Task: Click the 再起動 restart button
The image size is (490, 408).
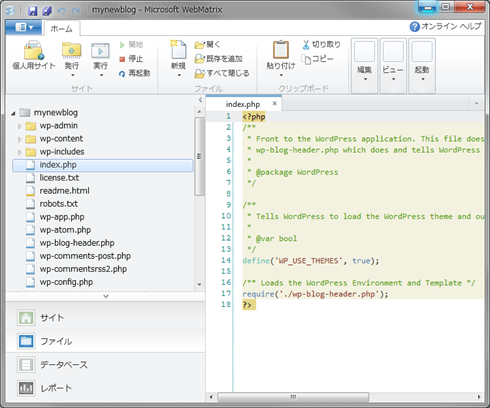Action: click(134, 73)
